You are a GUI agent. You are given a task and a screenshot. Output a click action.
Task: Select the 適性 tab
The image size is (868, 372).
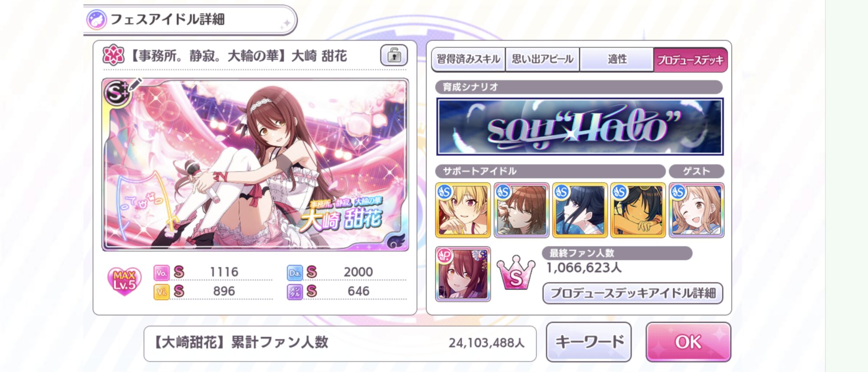[x=617, y=59]
